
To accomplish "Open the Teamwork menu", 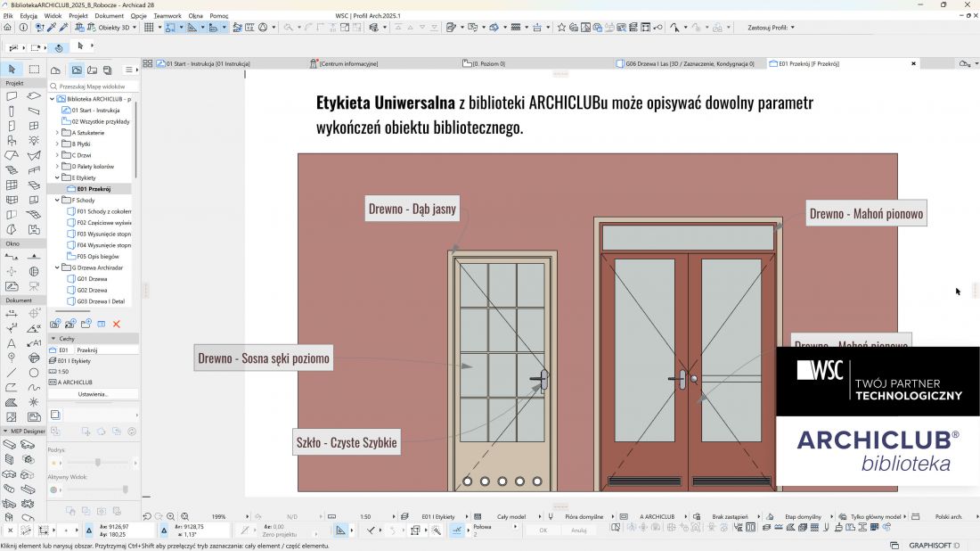I will tap(167, 16).
